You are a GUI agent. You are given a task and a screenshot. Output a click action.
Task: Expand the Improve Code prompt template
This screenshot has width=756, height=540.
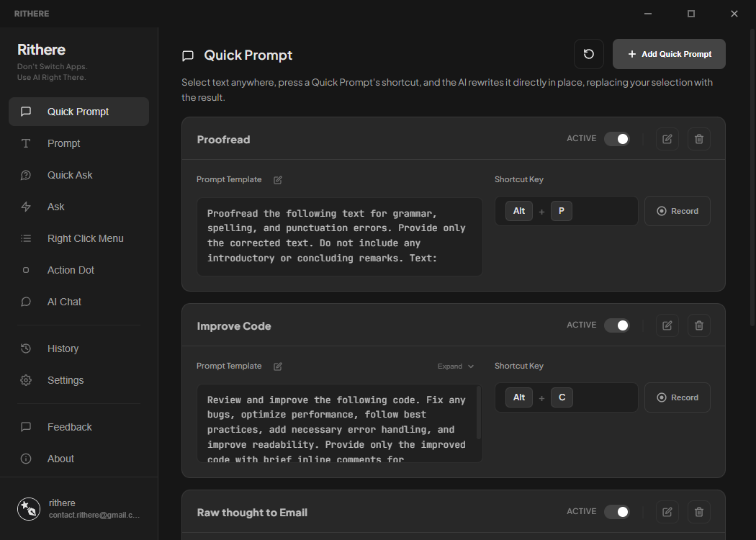coord(456,366)
